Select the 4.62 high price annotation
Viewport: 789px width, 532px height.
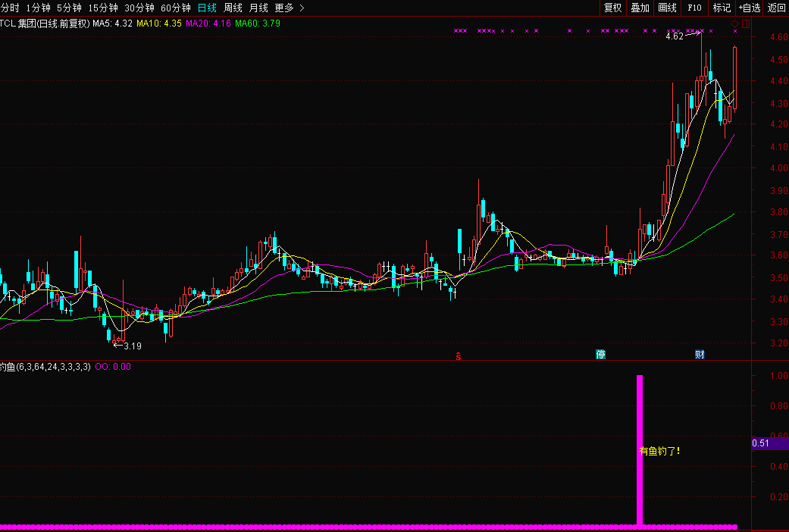(x=675, y=36)
